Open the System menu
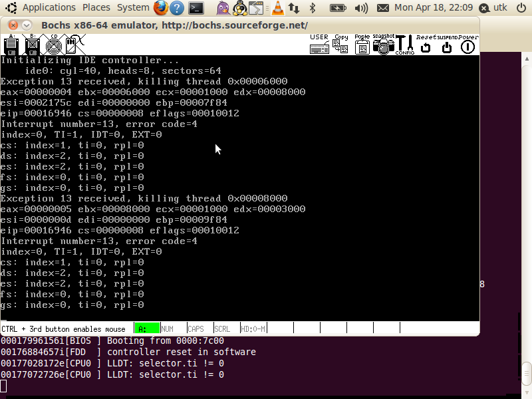Screen dimensions: 532x399 pos(133,7)
